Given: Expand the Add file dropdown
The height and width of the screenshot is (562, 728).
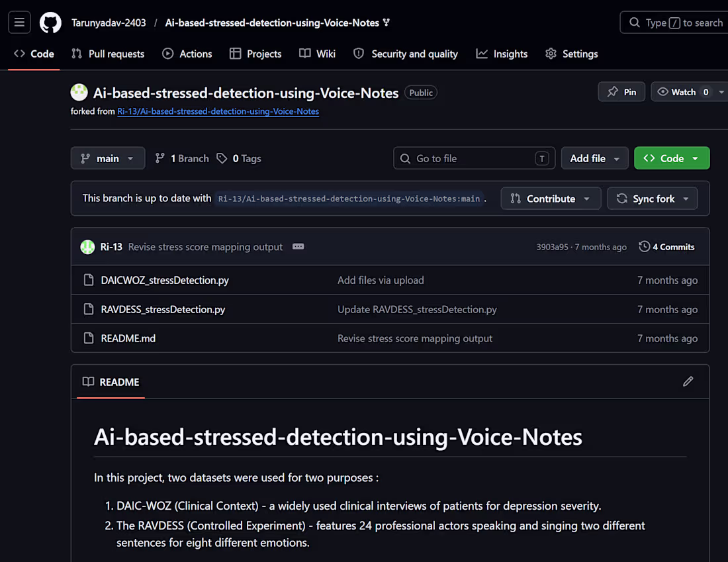Looking at the screenshot, I should pyautogui.click(x=594, y=158).
